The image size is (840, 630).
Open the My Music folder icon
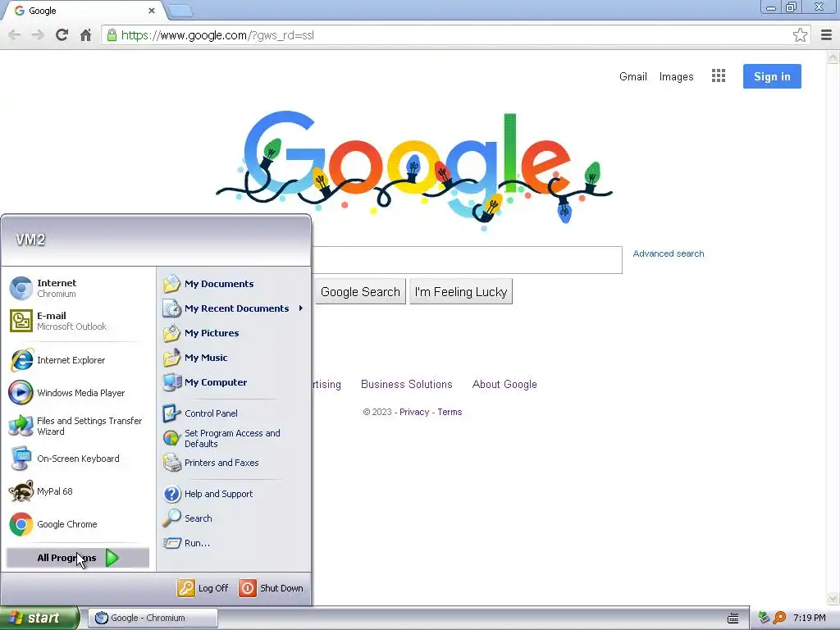pyautogui.click(x=171, y=358)
